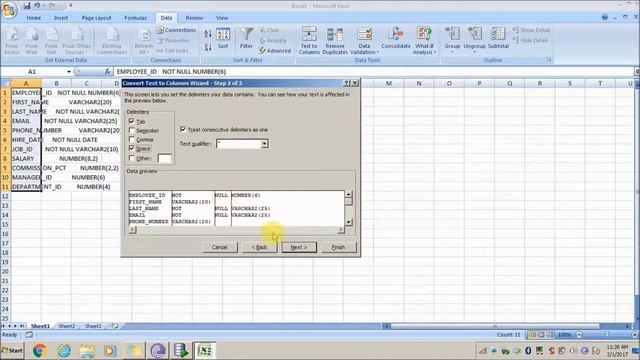Click inside the Other delimiter field
Viewport: 640px width, 360px height.
164,158
